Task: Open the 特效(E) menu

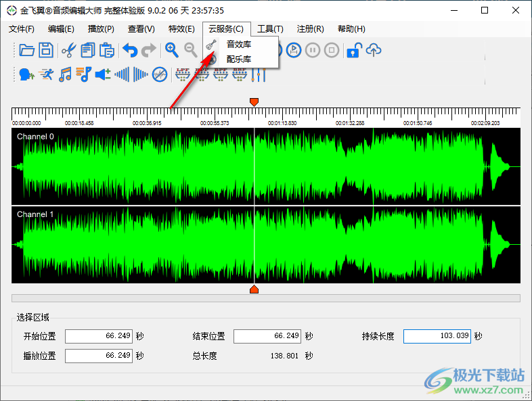Action: [x=181, y=29]
